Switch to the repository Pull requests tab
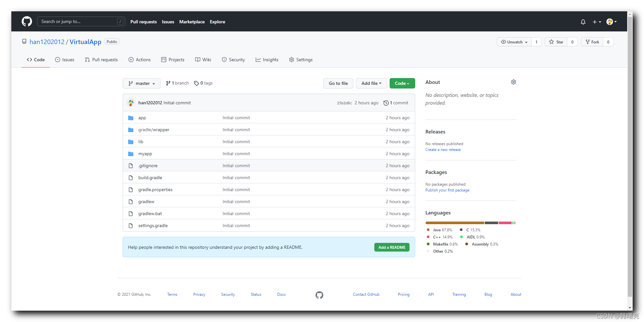Screen dimensions: 644x322 point(101,60)
